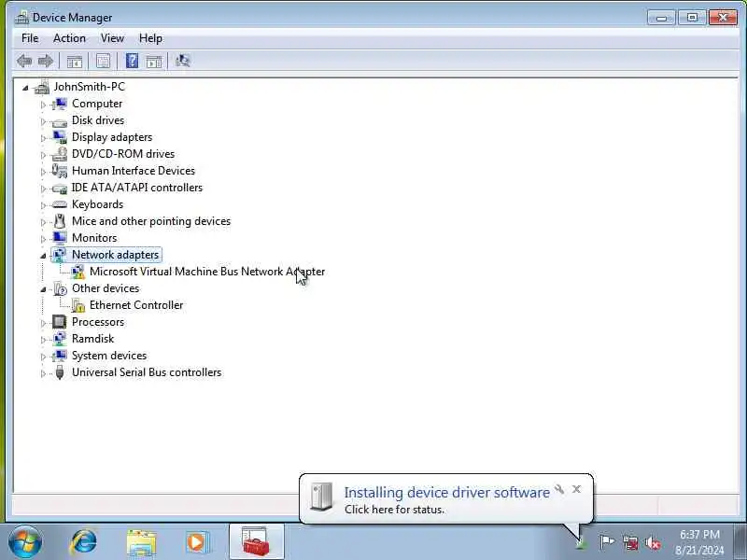Select the Human Interface Devices label
This screenshot has width=747, height=560.
(x=134, y=171)
